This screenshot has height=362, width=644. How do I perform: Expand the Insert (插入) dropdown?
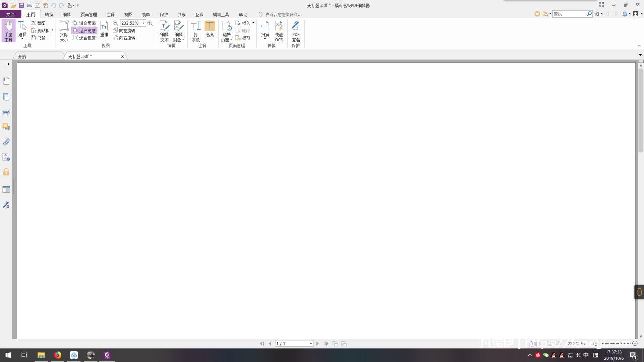253,23
